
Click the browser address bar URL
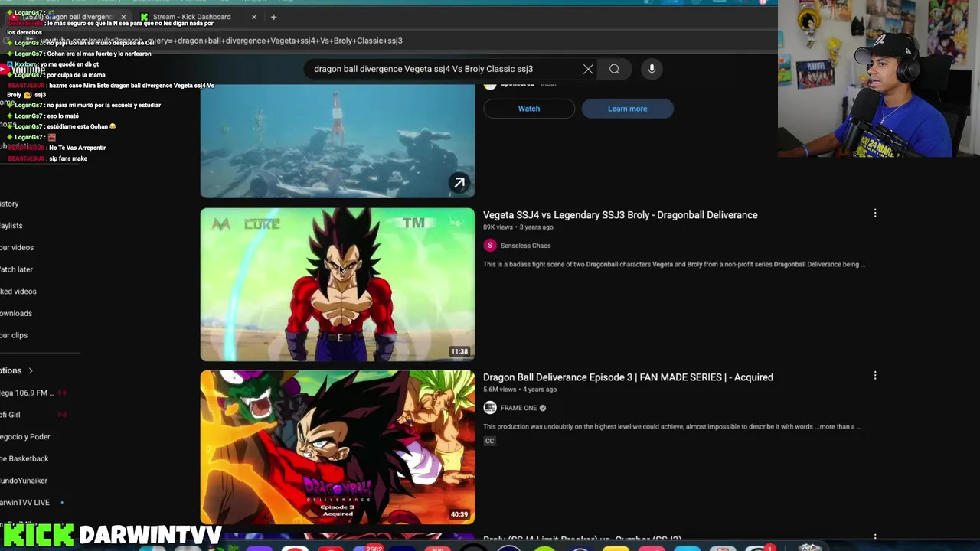tap(222, 41)
